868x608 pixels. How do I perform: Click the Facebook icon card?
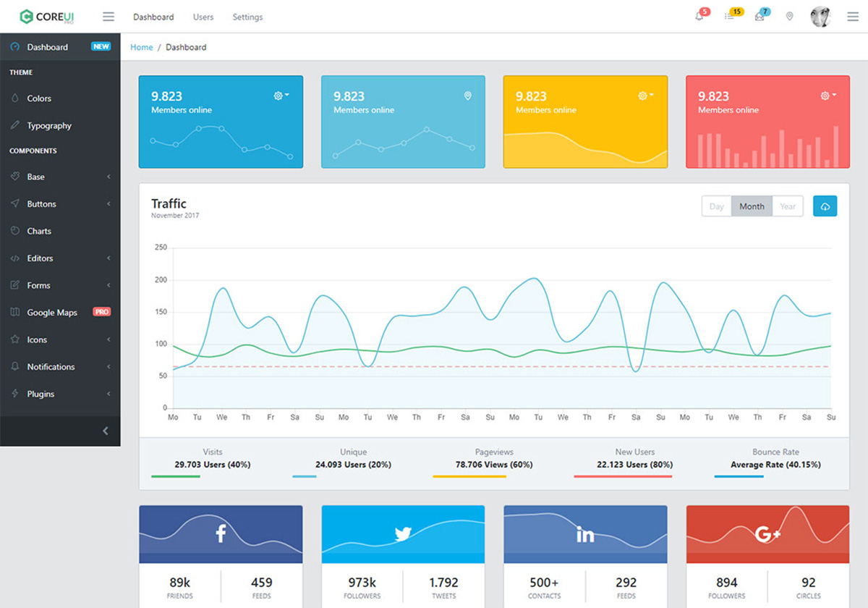tap(221, 534)
